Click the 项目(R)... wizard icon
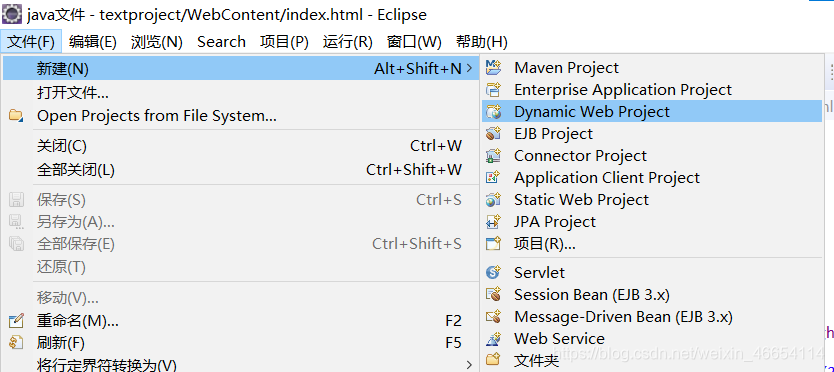 tap(494, 244)
